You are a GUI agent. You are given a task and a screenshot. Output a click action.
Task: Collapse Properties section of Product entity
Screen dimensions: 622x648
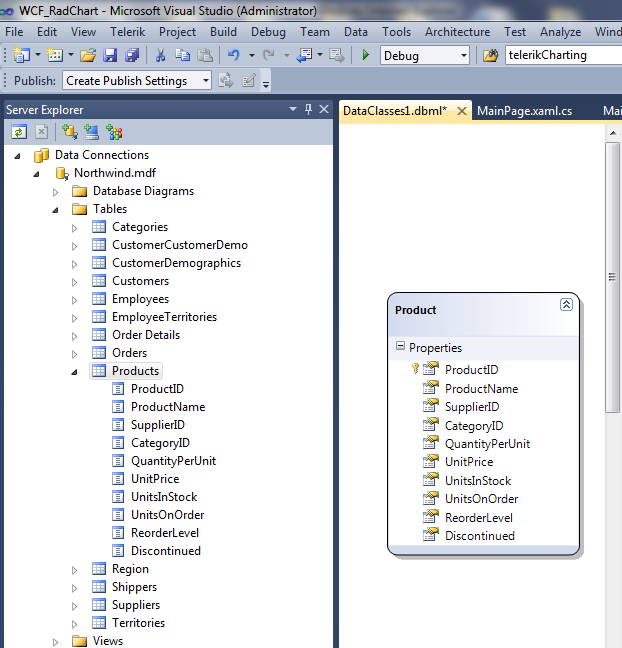[400, 346]
